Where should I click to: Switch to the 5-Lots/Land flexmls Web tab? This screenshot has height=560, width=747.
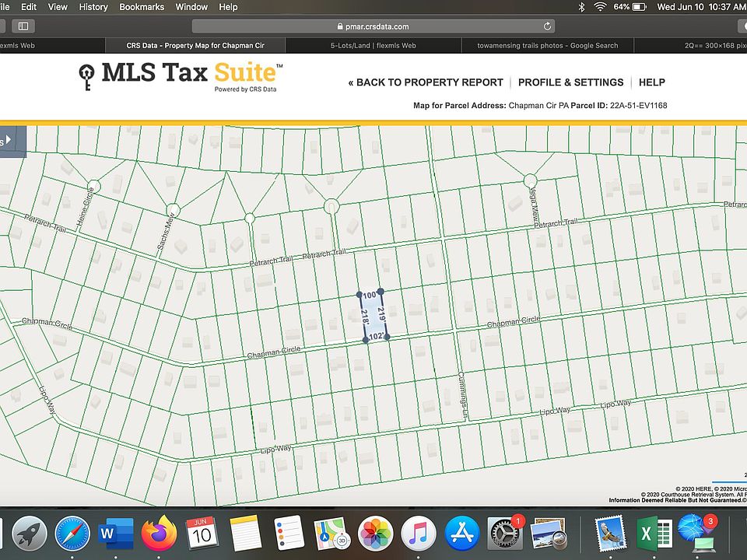(x=373, y=46)
